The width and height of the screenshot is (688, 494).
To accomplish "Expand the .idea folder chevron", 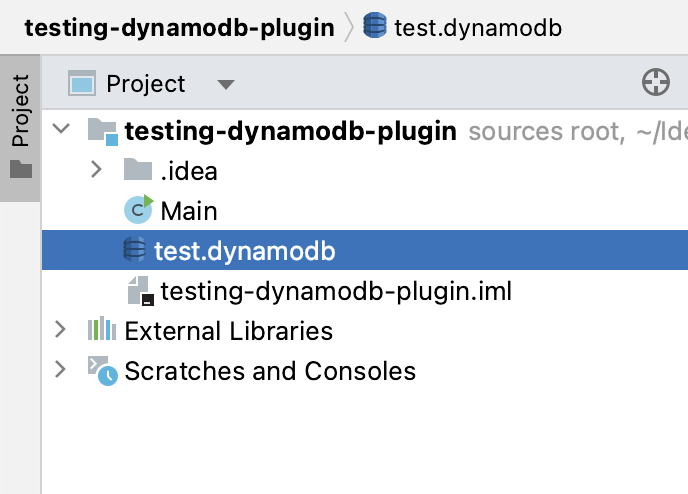I will (96, 169).
